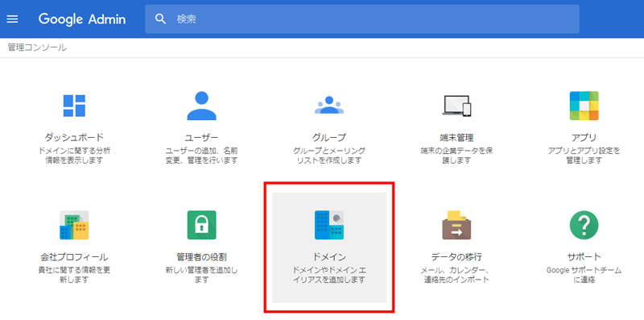This screenshot has height=320, width=644.
Task: Open the ダッシュボード dashboard icon
Action: [x=74, y=106]
